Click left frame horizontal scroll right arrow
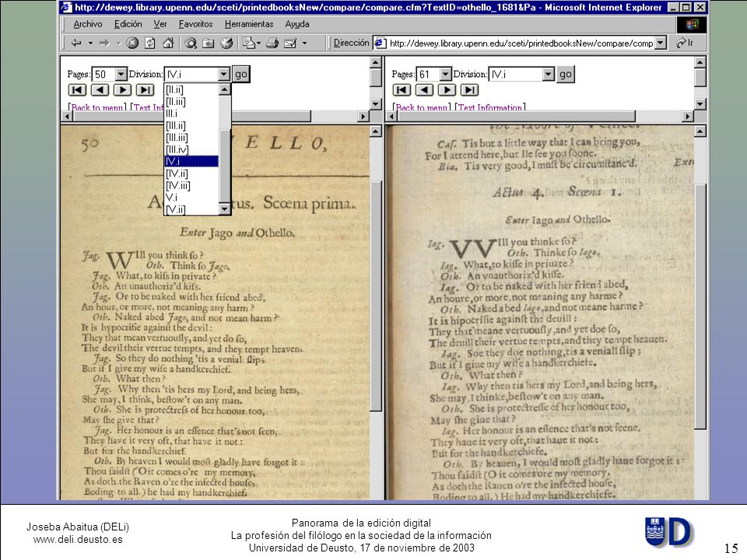The width and height of the screenshot is (747, 560). (x=364, y=116)
